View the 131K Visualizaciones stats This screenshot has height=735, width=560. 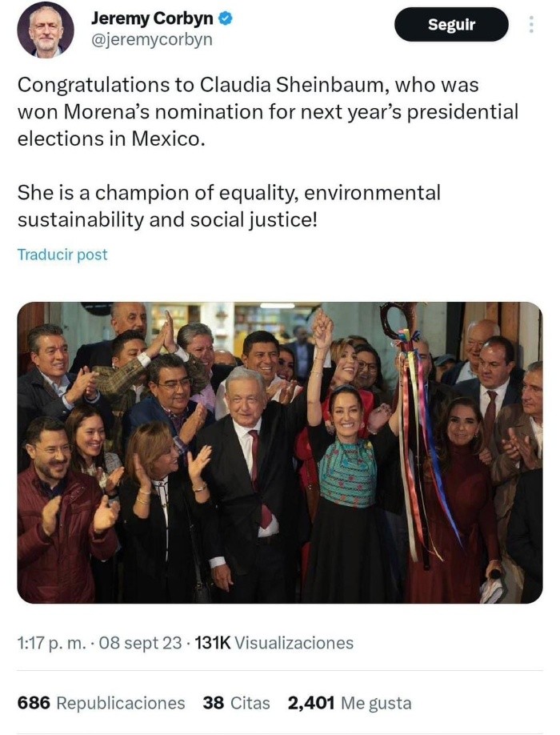(272, 643)
